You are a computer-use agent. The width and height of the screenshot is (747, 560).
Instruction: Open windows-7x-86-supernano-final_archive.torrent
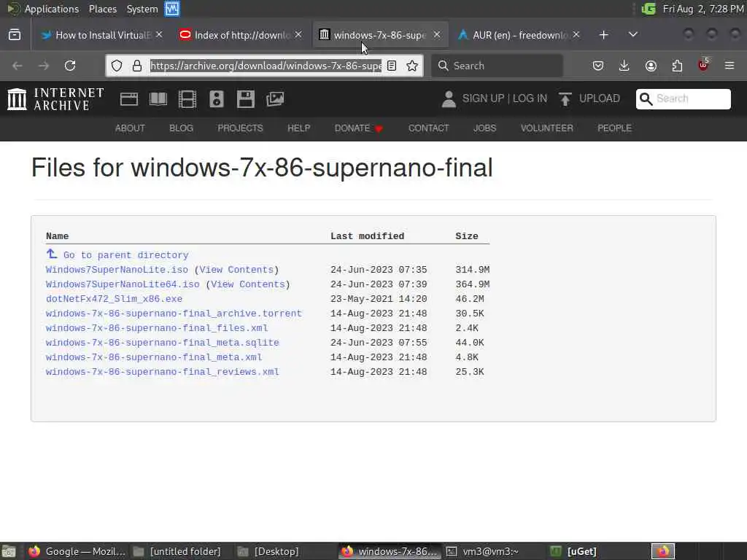click(174, 314)
